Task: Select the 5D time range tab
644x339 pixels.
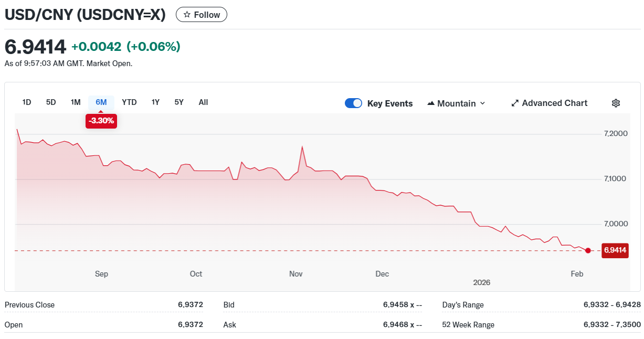Action: [x=51, y=102]
